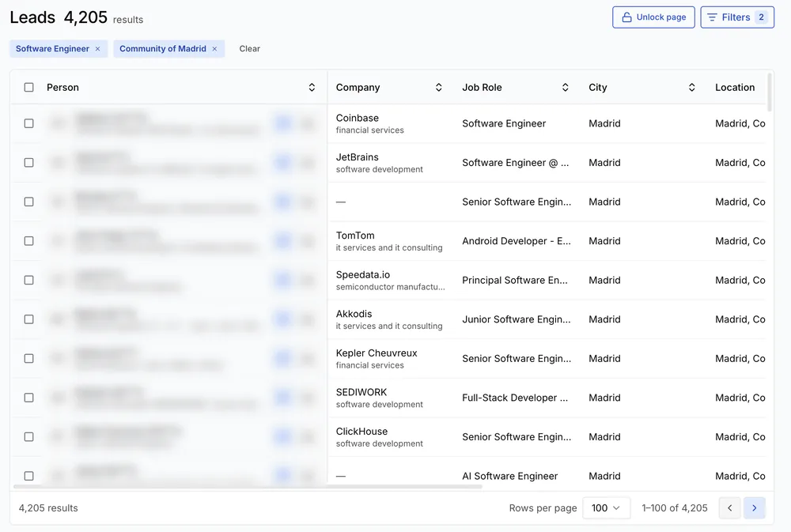Open the Filters panel
The image size is (791, 532).
[737, 17]
